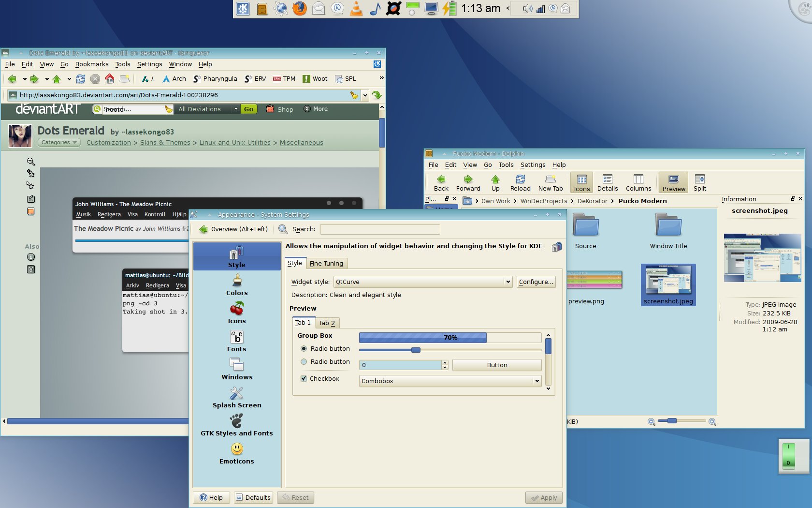This screenshot has height=508, width=812.
Task: Open the Icons settings module
Action: (x=237, y=313)
